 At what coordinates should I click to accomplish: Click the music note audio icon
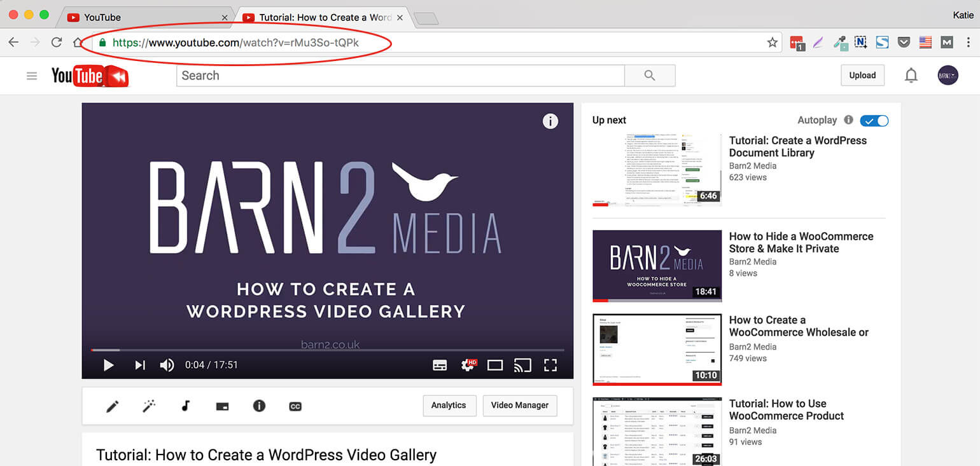(x=185, y=406)
